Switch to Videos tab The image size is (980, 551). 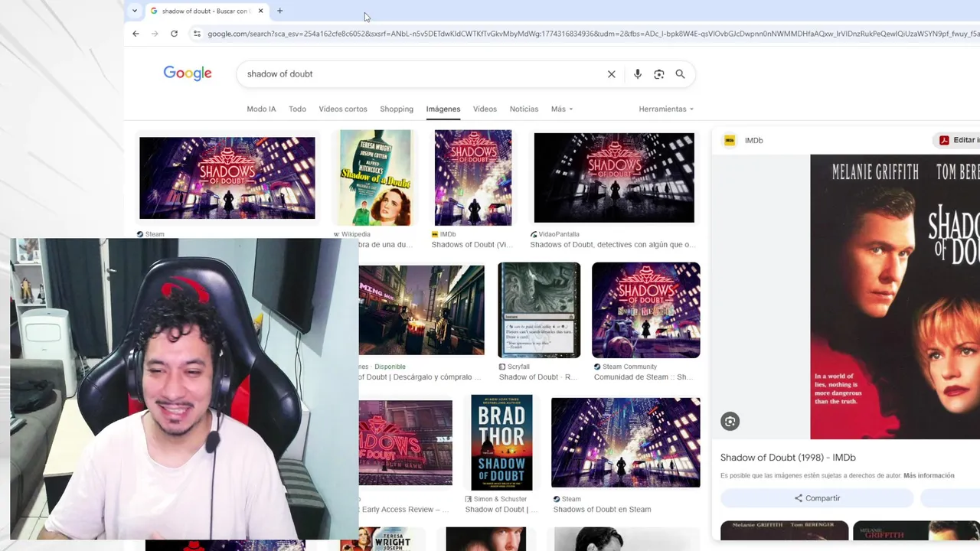[485, 109]
